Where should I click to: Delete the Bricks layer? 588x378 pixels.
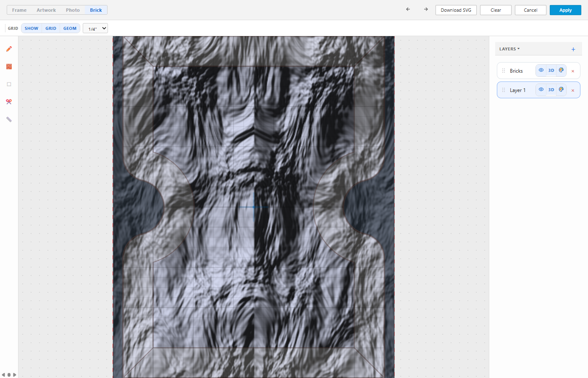click(x=573, y=71)
